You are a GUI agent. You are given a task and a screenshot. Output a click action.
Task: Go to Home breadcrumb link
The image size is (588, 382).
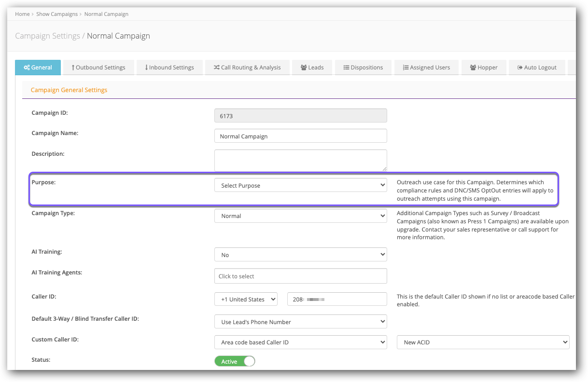22,14
